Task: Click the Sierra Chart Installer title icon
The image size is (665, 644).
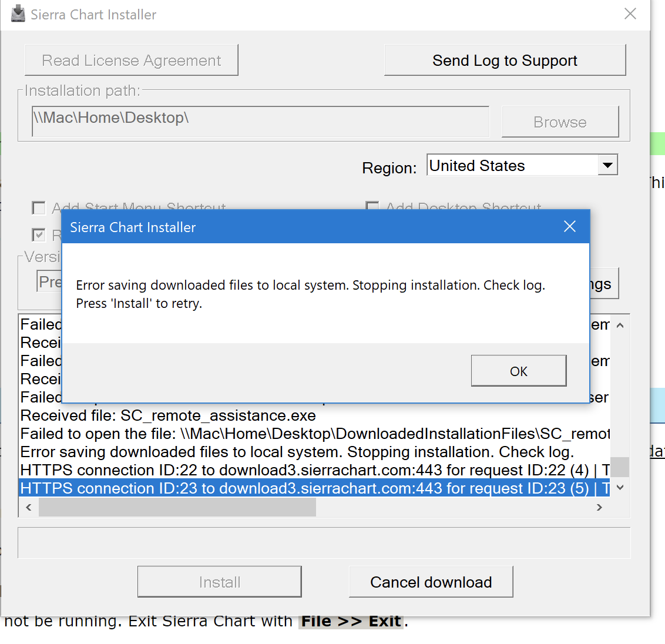Action: (18, 14)
